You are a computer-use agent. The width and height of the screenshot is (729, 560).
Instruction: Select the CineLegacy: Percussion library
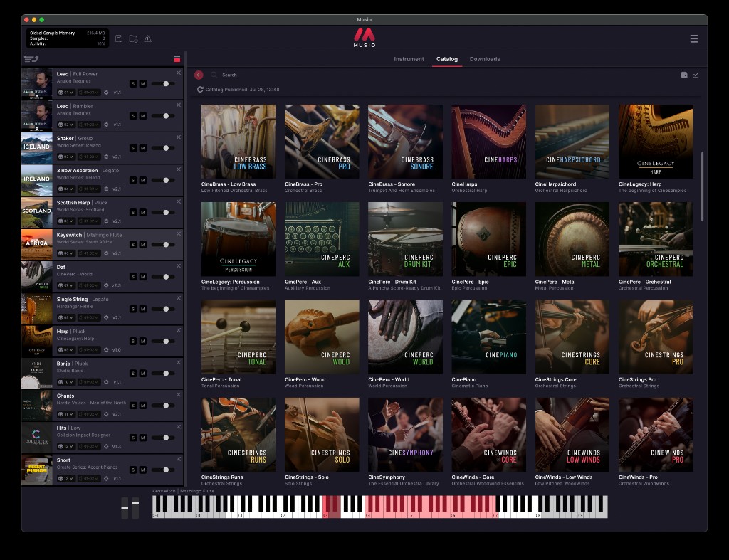click(x=238, y=245)
